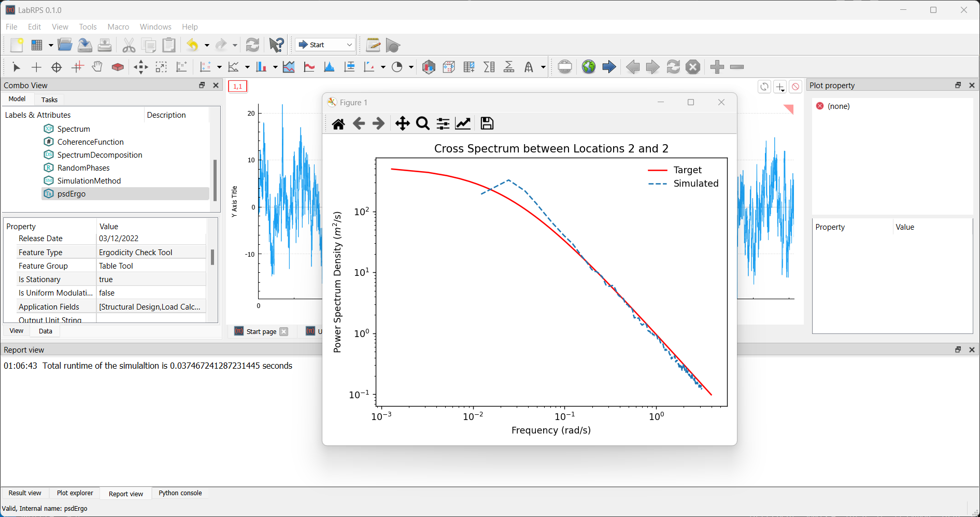Close the Start page tab

pos(284,332)
